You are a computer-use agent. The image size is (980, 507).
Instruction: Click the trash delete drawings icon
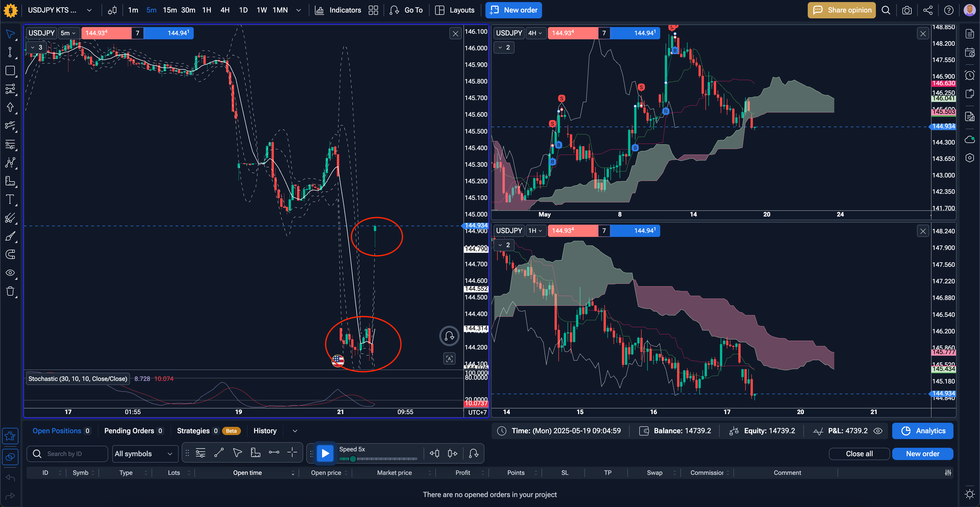(x=10, y=291)
